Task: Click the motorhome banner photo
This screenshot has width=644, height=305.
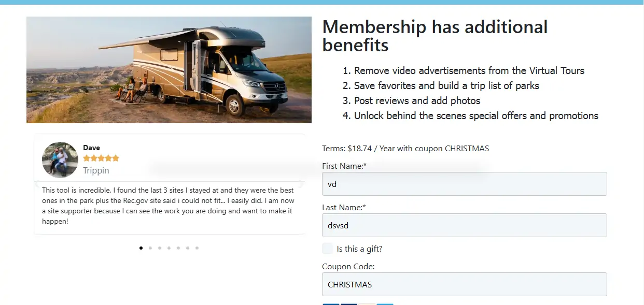Action: [x=169, y=70]
